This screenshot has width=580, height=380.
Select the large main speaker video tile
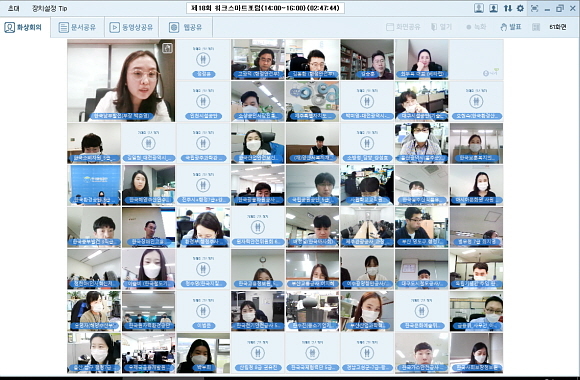point(121,81)
